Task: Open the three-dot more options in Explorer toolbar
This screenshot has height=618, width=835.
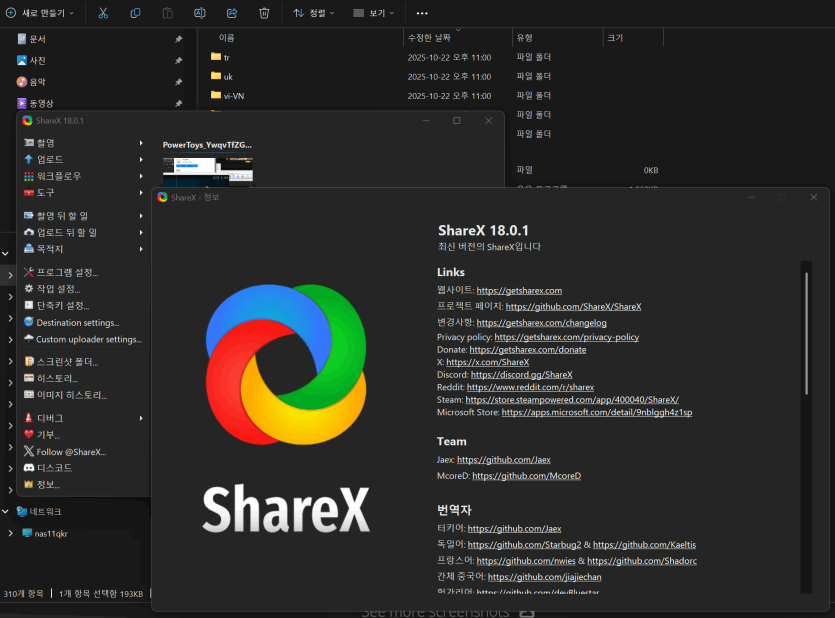Action: tap(422, 13)
